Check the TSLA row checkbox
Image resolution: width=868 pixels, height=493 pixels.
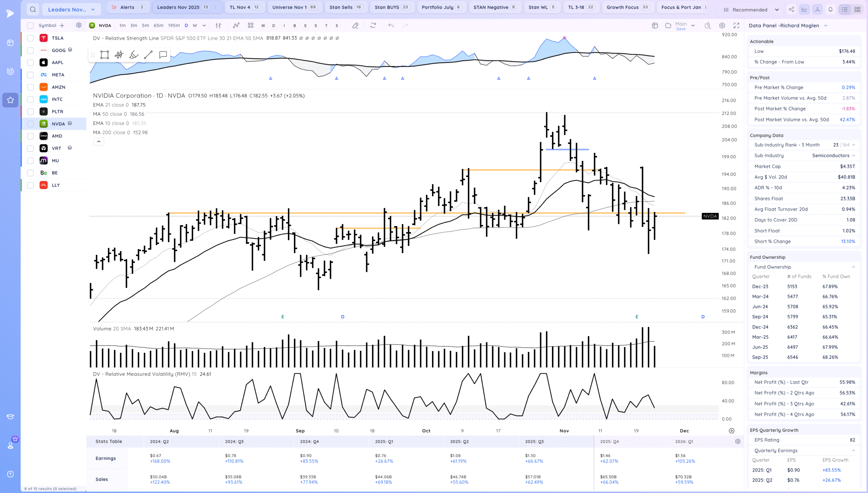(x=31, y=38)
